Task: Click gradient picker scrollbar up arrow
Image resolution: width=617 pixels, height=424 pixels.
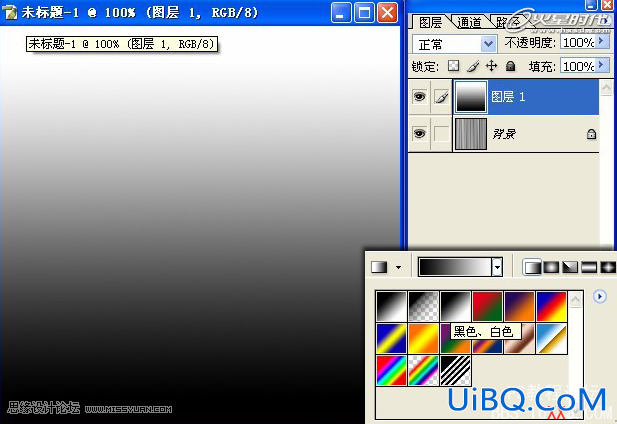Action: click(575, 300)
